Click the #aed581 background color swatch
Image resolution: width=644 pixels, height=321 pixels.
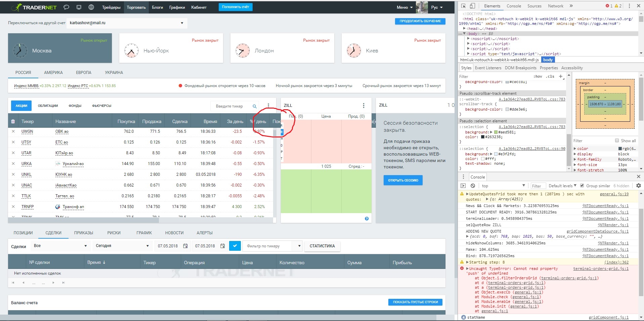496,132
